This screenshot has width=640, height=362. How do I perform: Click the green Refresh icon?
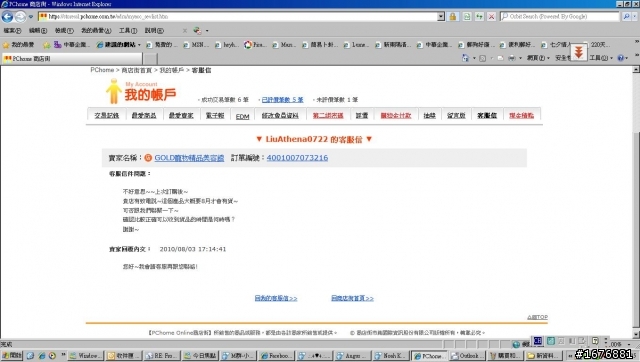coord(479,17)
